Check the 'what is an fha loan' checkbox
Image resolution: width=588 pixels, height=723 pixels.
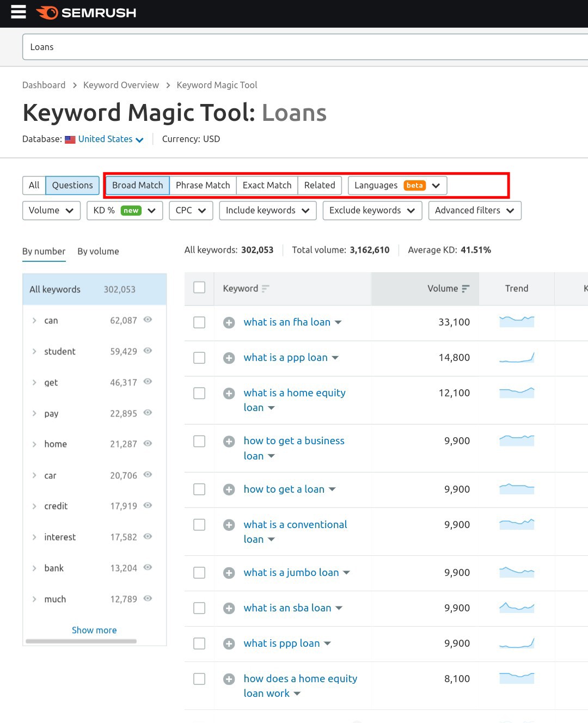point(199,322)
